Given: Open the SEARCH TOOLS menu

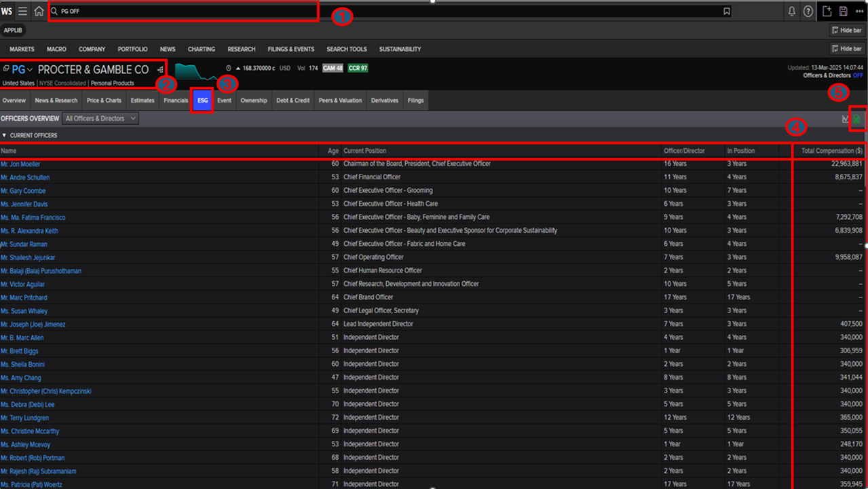Looking at the screenshot, I should (x=347, y=49).
